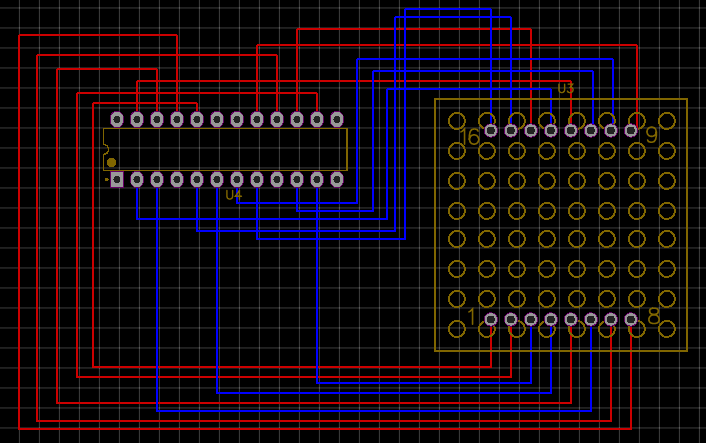
Task: Click the pin number label 16 on U3
Action: [470, 136]
